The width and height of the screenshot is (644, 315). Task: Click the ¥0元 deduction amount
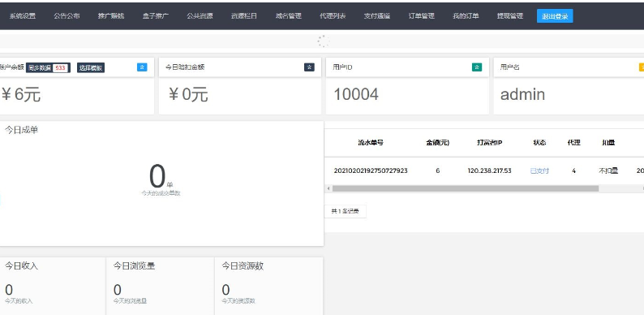pyautogui.click(x=188, y=95)
